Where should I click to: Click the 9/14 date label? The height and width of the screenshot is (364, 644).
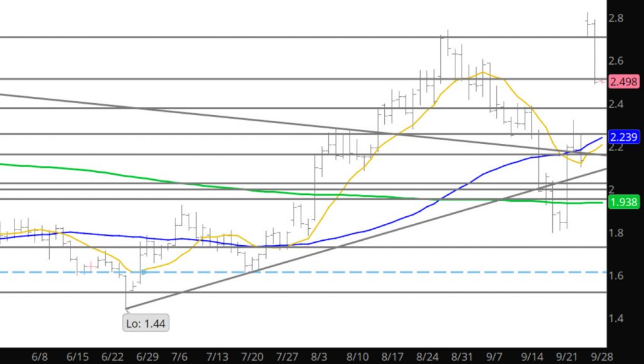pyautogui.click(x=532, y=356)
